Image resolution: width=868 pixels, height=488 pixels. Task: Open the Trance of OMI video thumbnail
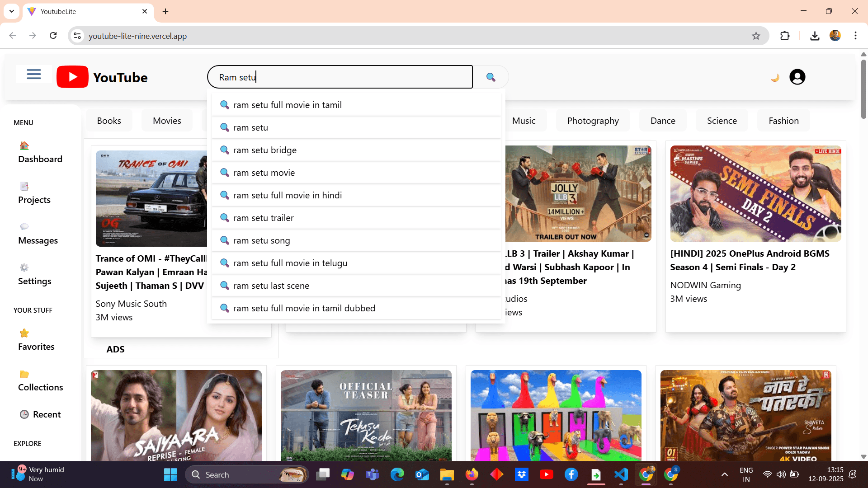tap(151, 198)
